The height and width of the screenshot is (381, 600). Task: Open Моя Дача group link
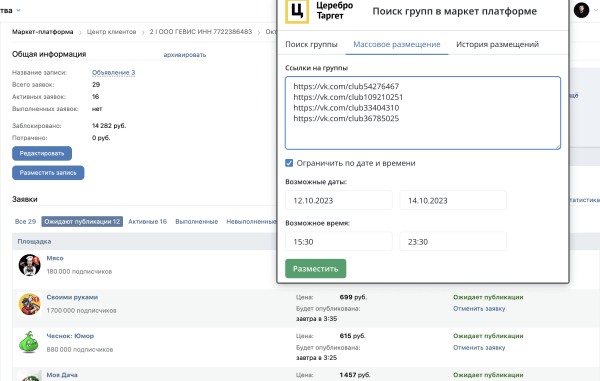pos(62,375)
